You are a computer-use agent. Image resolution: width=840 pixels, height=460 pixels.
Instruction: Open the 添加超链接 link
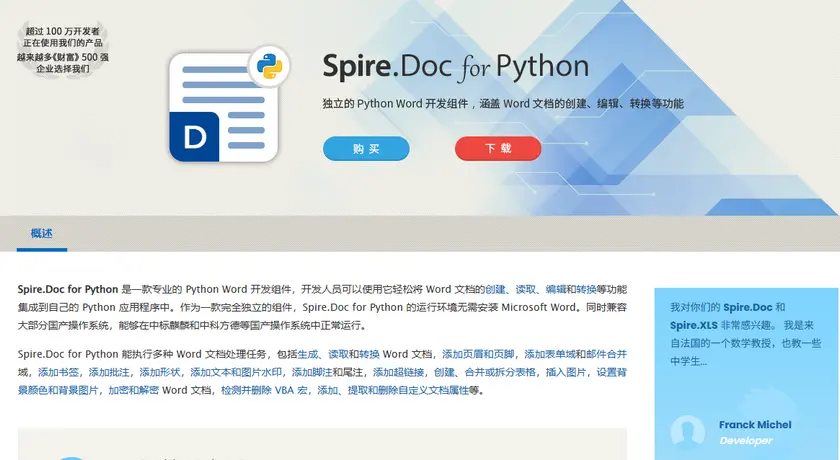pyautogui.click(x=399, y=372)
